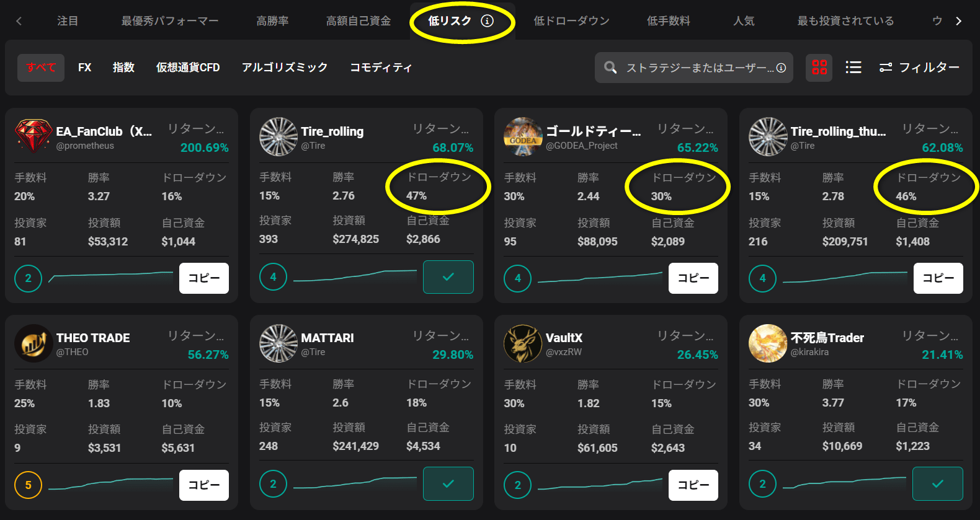Viewport: 980px width, 520px height.
Task: Show next tabs with right chevron arrow
Action: pos(959,21)
